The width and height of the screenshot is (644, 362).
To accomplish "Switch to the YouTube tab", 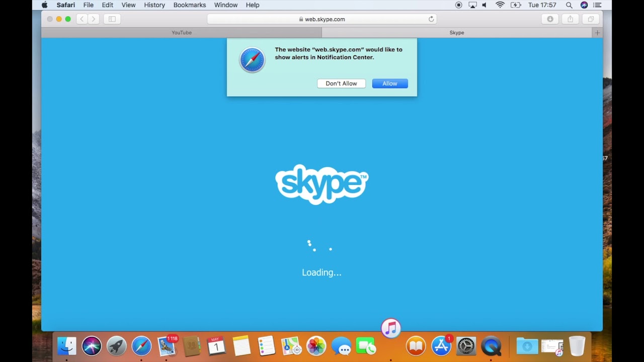I will click(x=182, y=33).
